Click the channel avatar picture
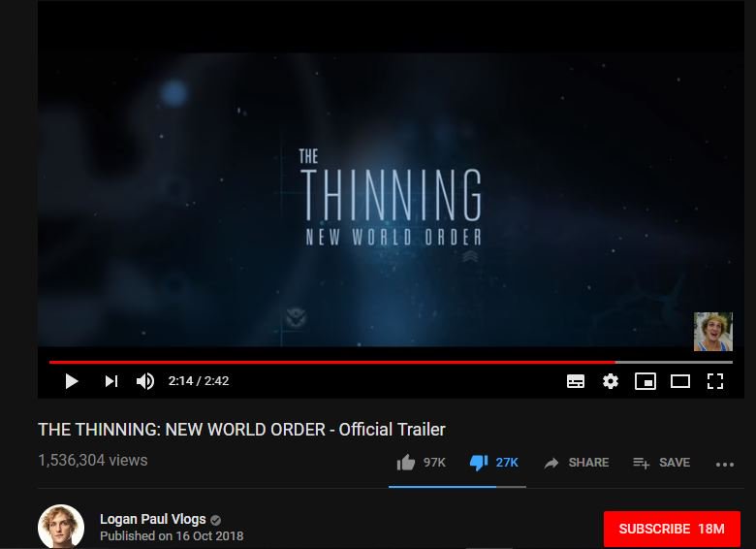 (x=61, y=527)
